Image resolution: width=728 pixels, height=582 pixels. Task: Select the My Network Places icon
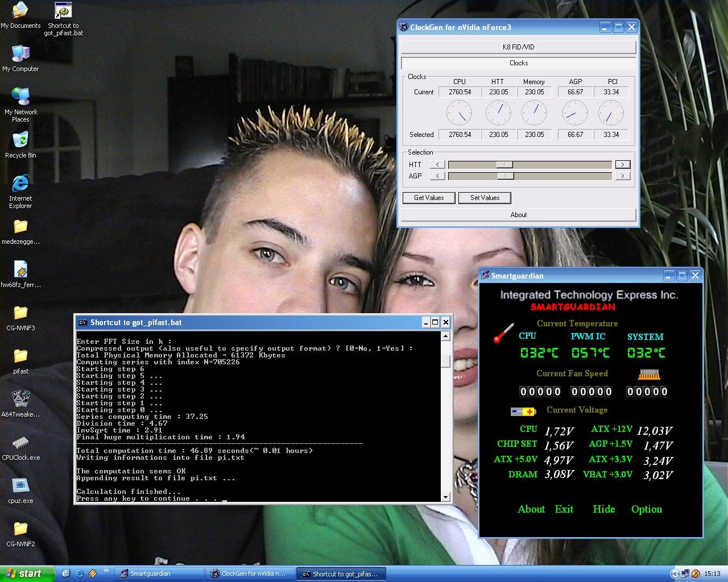20,105
